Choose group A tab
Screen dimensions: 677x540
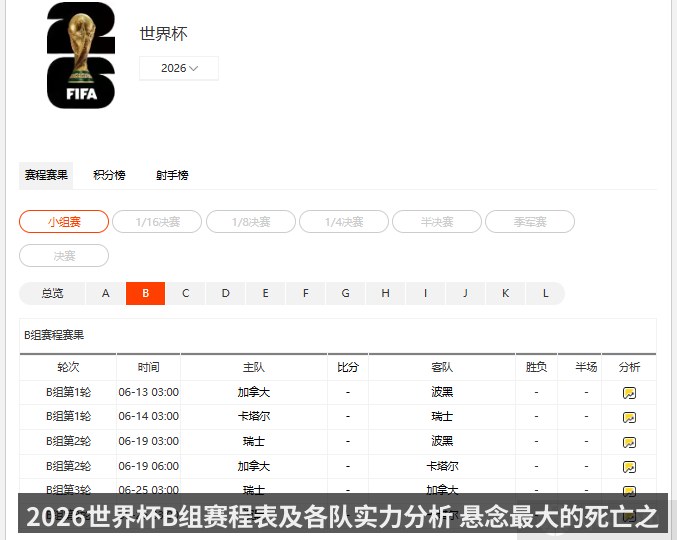[x=106, y=294]
